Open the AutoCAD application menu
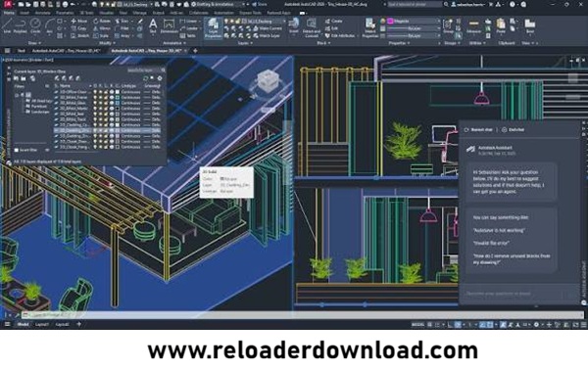This screenshot has width=588, height=369. point(7,5)
